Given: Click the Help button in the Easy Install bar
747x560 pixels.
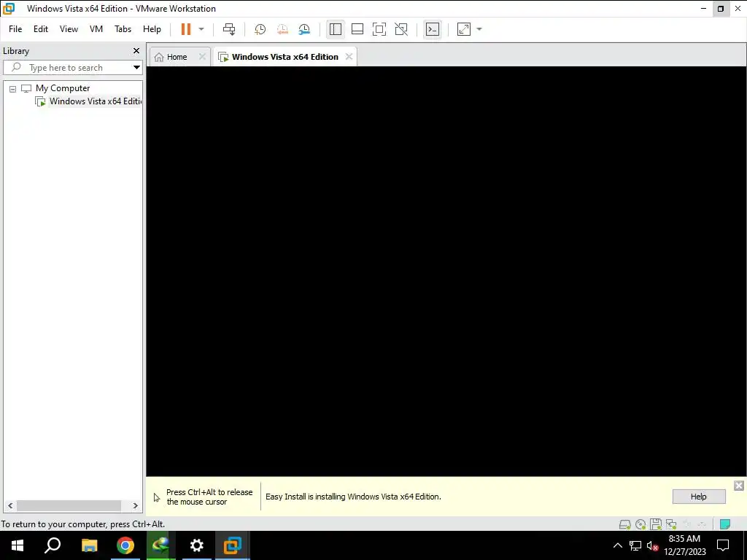Looking at the screenshot, I should [x=698, y=496].
